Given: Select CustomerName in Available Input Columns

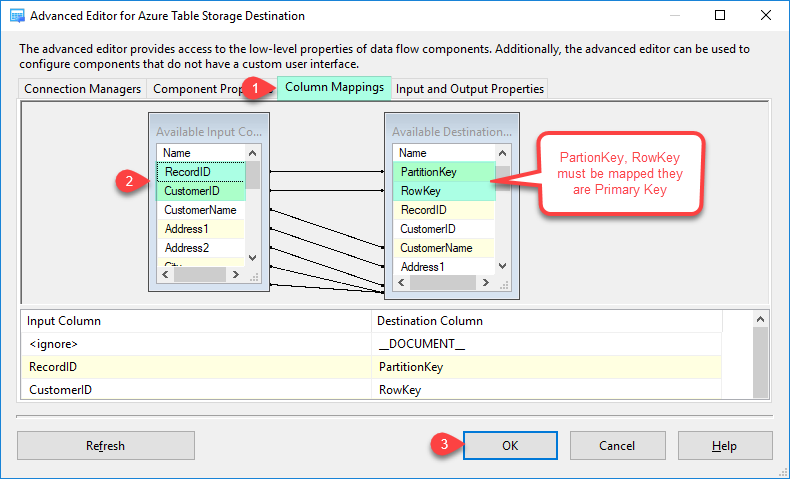Looking at the screenshot, I should click(201, 210).
